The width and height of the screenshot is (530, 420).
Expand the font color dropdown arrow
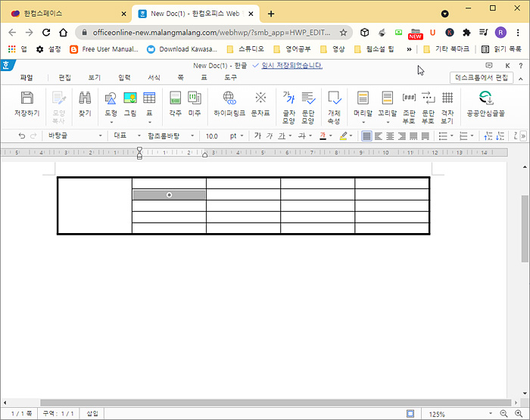click(x=331, y=135)
